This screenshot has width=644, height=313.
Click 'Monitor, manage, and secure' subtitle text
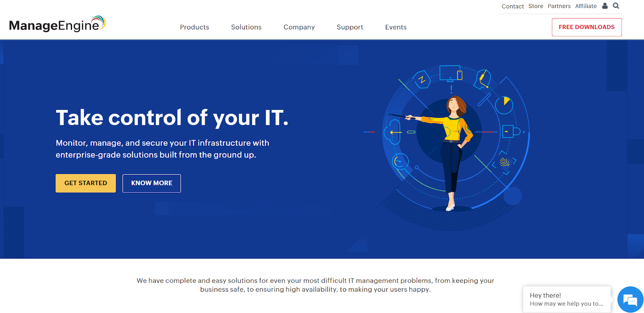(x=162, y=149)
